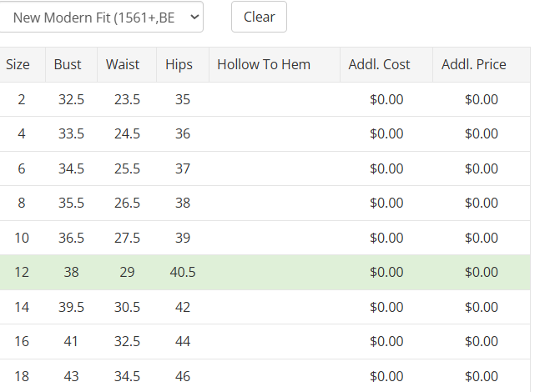The height and width of the screenshot is (392, 535).
Task: Select the highlighted size 12 row
Action: pos(22,273)
